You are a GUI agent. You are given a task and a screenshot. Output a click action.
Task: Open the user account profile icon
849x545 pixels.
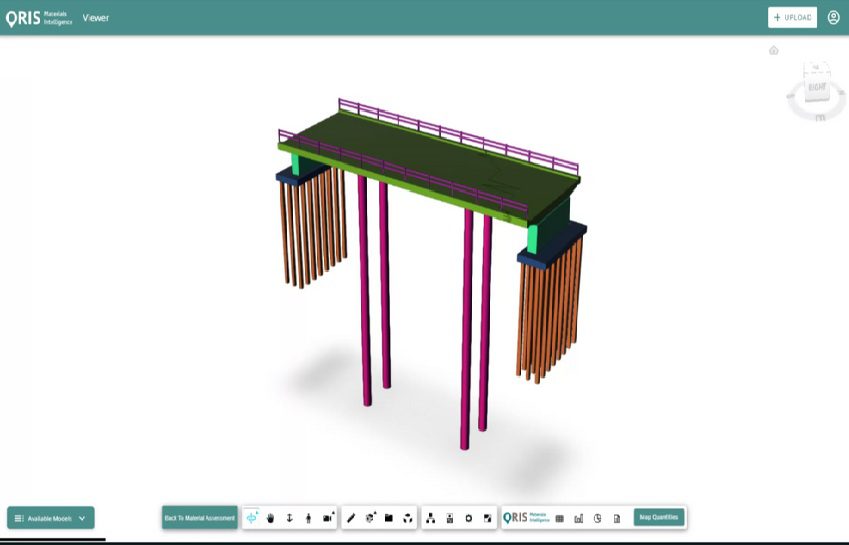point(833,17)
